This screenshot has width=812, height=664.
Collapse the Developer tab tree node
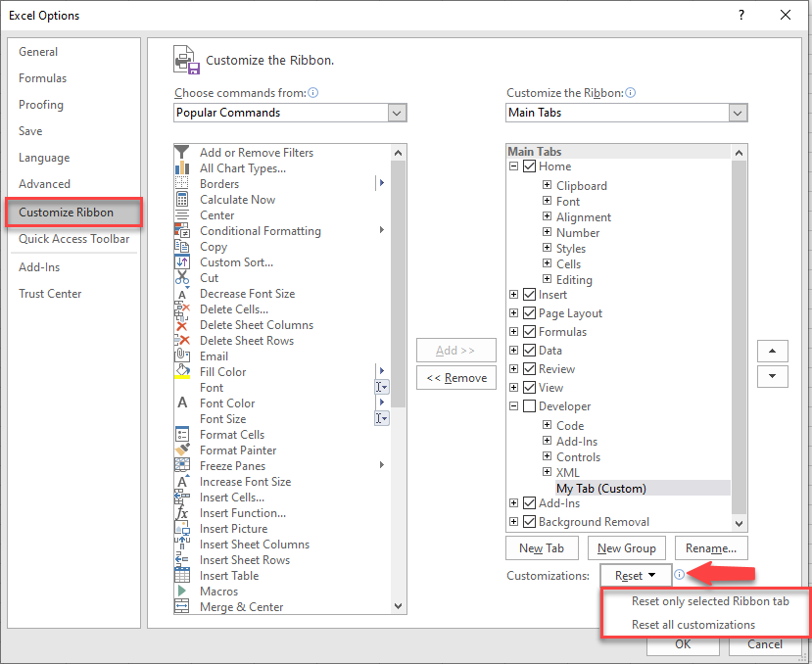click(513, 406)
